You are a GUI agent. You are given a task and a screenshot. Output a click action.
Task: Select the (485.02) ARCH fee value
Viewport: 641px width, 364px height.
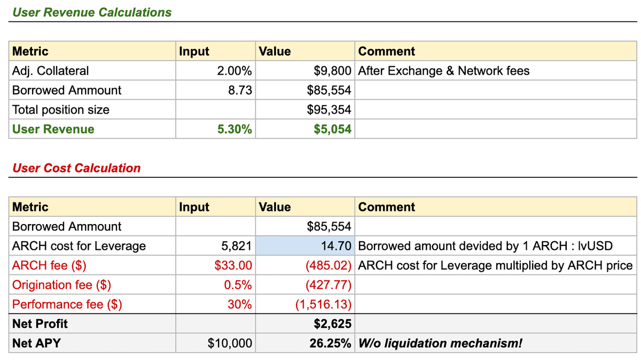304,265
